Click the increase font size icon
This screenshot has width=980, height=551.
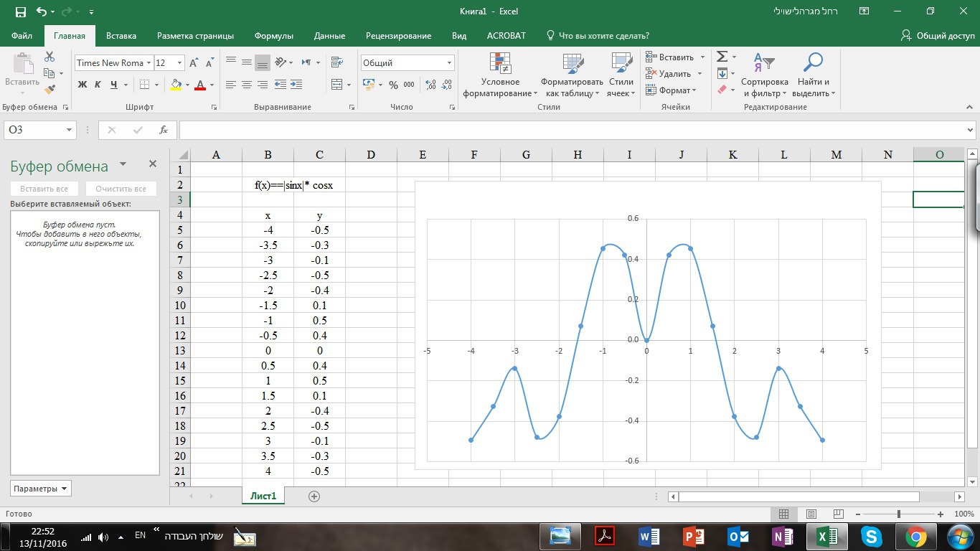194,63
